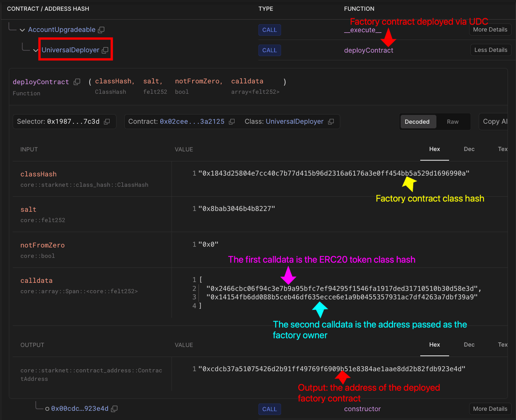Click the notFromZero input label
516x420 pixels.
[42, 245]
